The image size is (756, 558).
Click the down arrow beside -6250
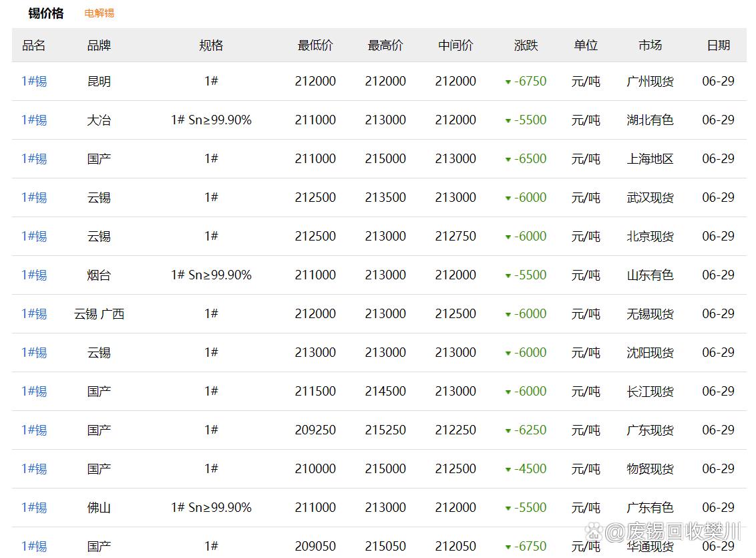pyautogui.click(x=508, y=430)
